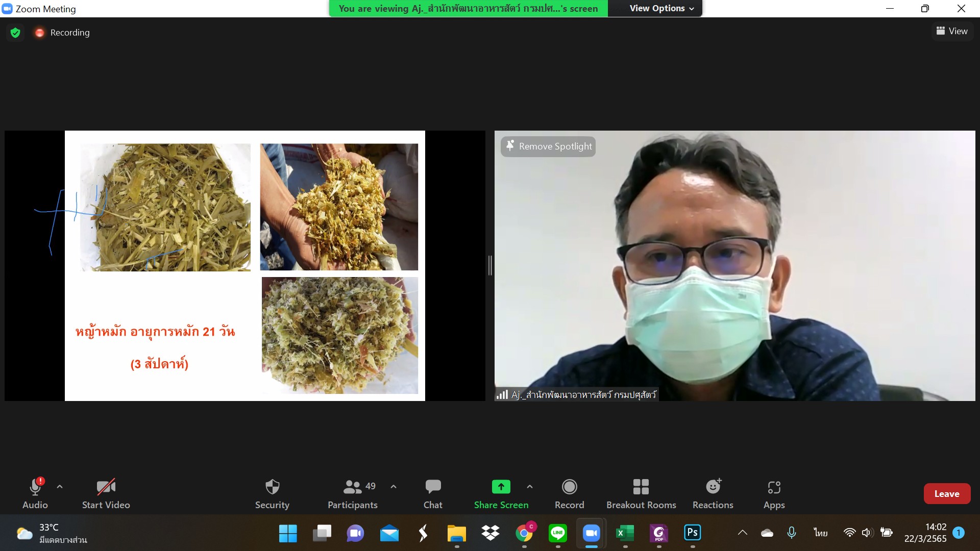Open weather widget showing 33°C
This screenshot has height=551, width=980.
click(x=51, y=533)
